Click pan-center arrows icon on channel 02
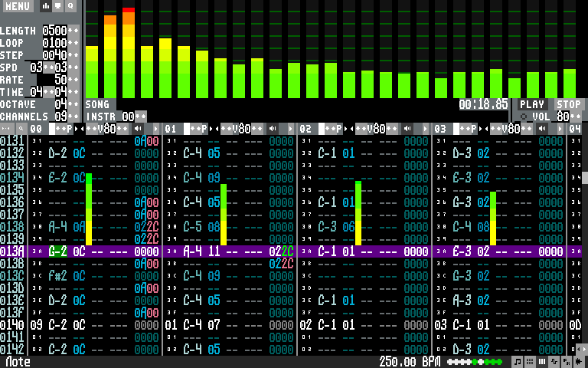 (349, 129)
